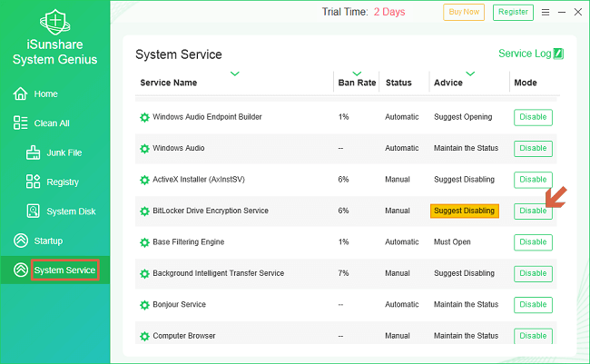Click gear icon for Computer Browser

[x=144, y=336]
